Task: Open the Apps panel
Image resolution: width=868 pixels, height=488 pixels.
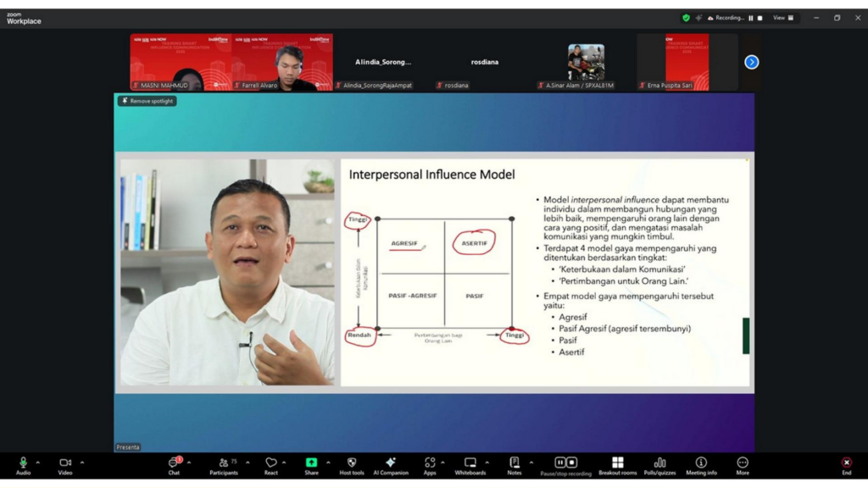Action: [x=430, y=466]
